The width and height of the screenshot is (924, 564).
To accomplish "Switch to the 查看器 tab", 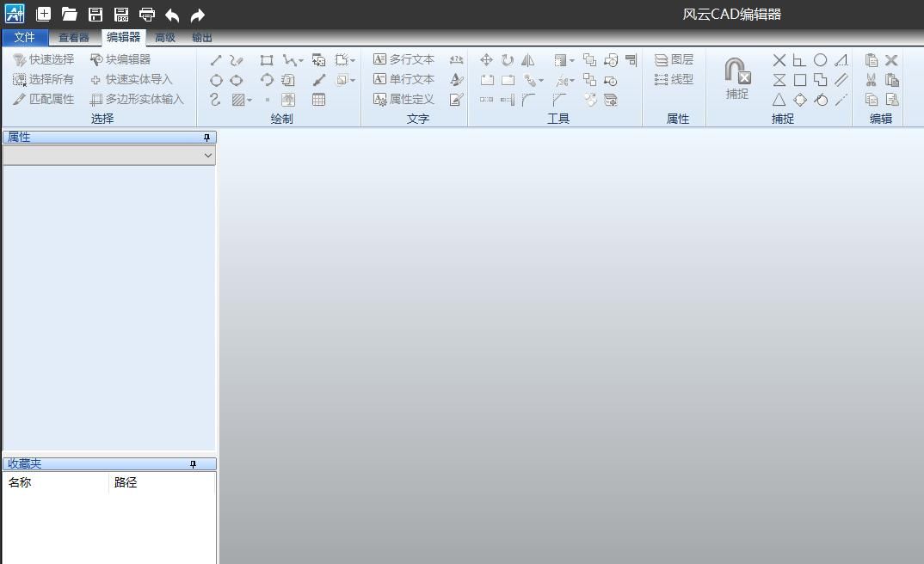I will (74, 37).
